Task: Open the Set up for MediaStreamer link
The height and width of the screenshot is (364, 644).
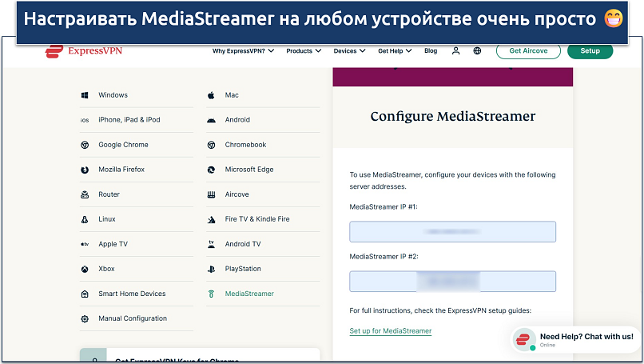Action: point(390,331)
